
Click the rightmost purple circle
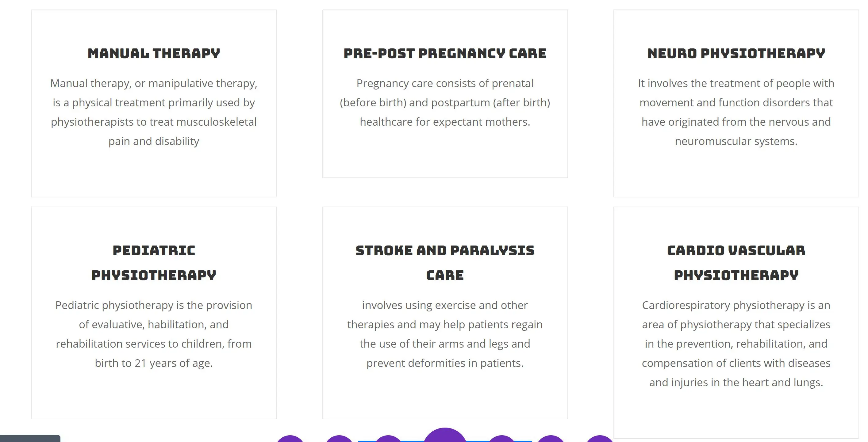pos(600,439)
